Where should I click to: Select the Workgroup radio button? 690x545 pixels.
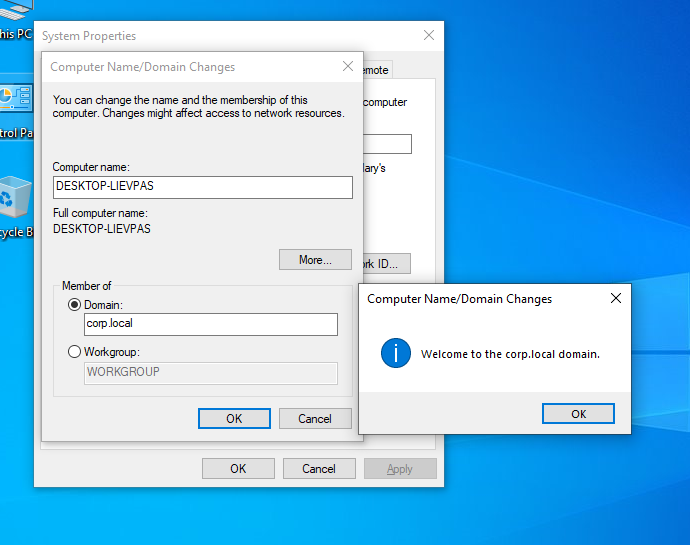click(74, 352)
